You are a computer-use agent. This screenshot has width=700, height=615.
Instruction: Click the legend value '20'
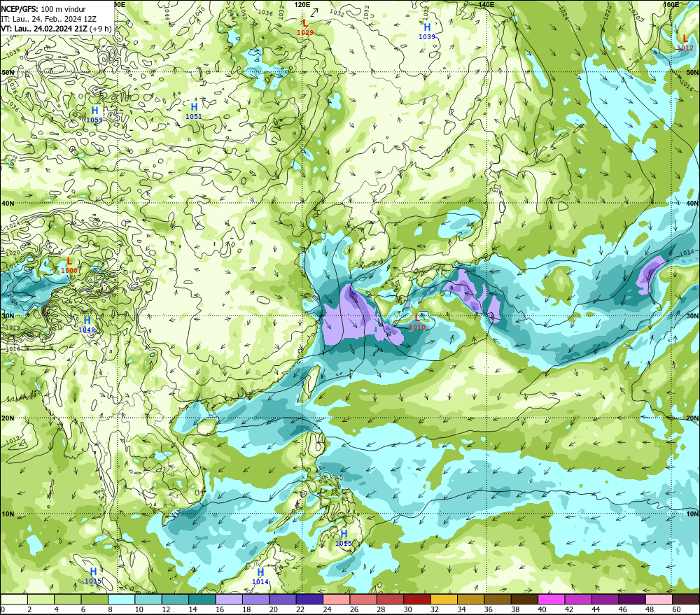click(274, 609)
